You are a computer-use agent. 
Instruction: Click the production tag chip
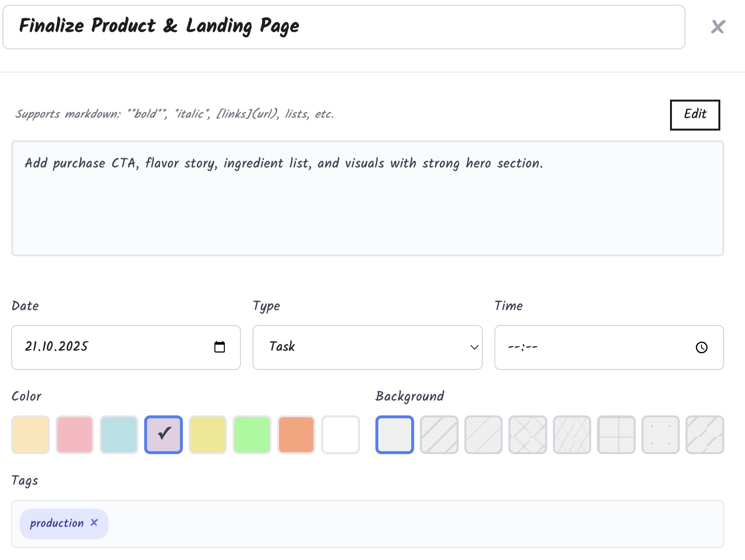(57, 523)
